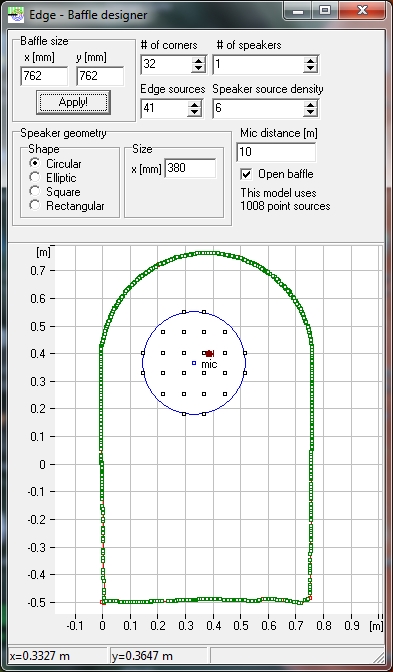393x672 pixels.
Task: Maximize the Baffle designer window
Action: pyautogui.click(x=325, y=10)
